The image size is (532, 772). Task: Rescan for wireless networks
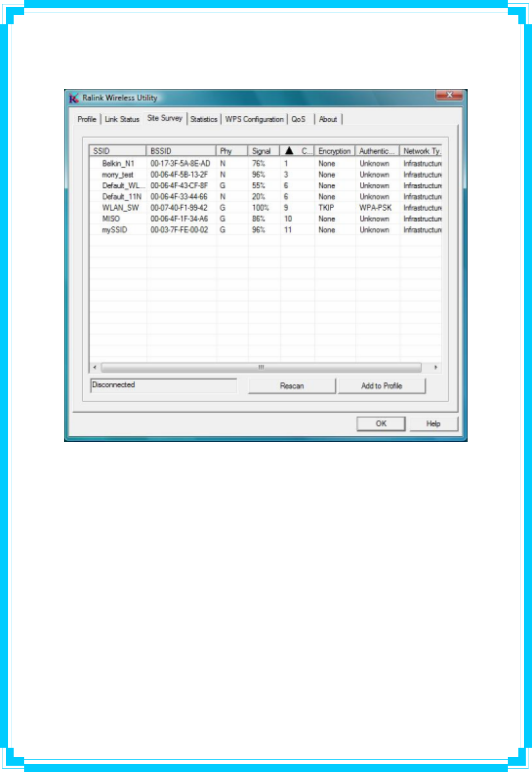click(x=292, y=386)
